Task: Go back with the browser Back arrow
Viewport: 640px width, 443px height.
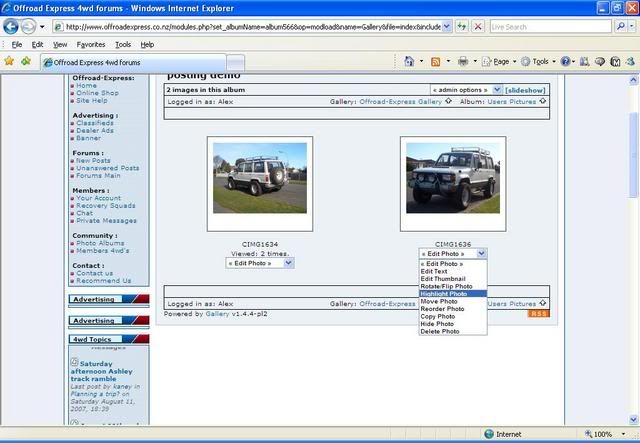Action: tap(11, 27)
